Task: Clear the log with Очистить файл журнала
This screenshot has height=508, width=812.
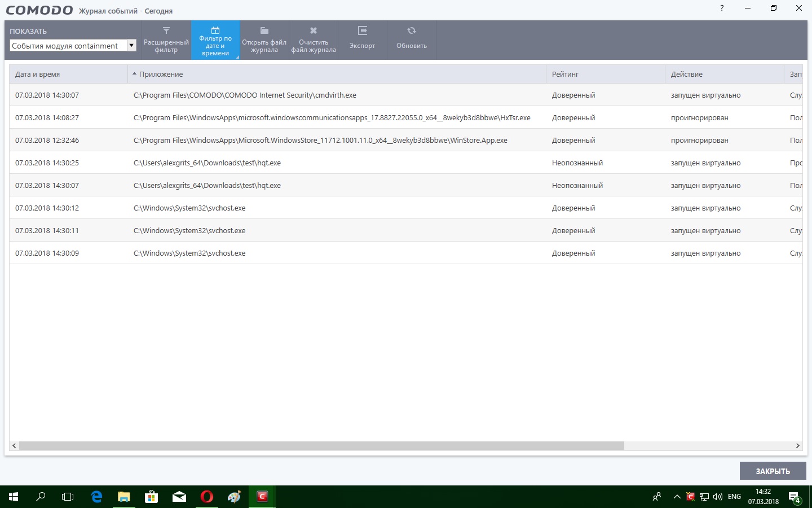Action: (314, 40)
